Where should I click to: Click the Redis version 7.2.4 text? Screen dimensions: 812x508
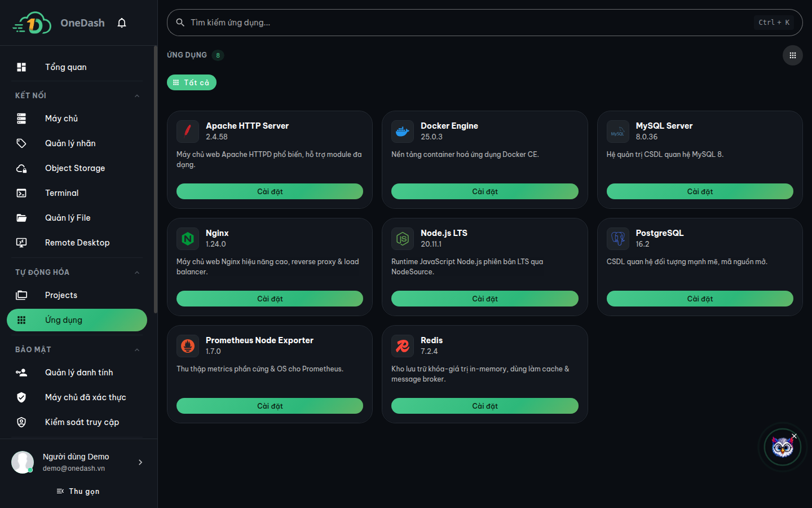429,351
